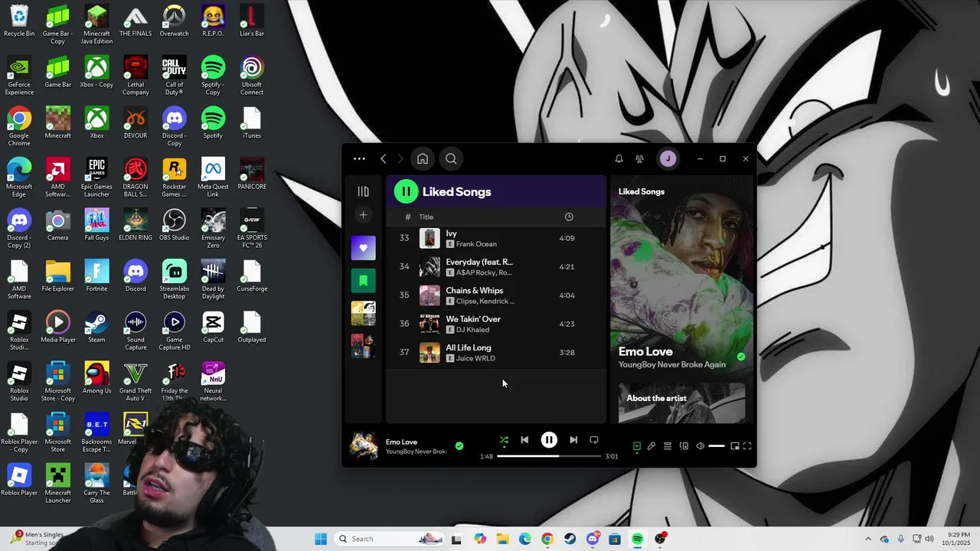The height and width of the screenshot is (551, 980).
Task: Toggle liked checkmark in Now Playing panel
Action: (x=740, y=357)
